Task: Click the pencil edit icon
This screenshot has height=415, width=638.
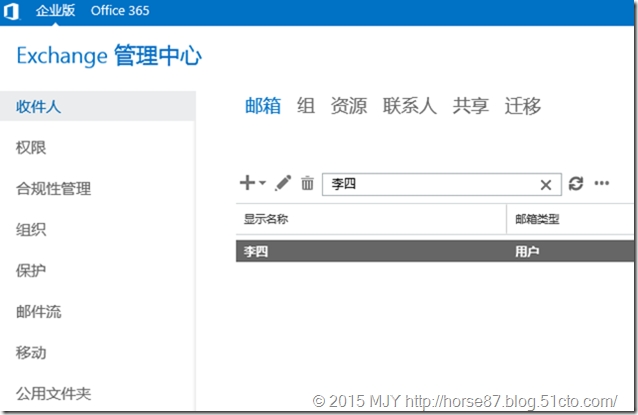Action: point(283,183)
